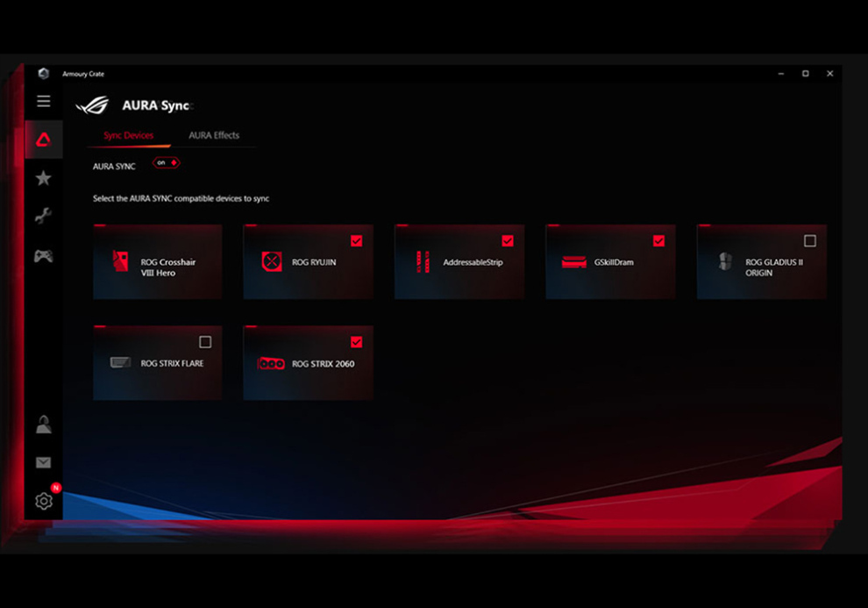Screen dimensions: 868x608
Task: Click the 'Select the AURA SYNC compatible devices' text
Action: 181,198
